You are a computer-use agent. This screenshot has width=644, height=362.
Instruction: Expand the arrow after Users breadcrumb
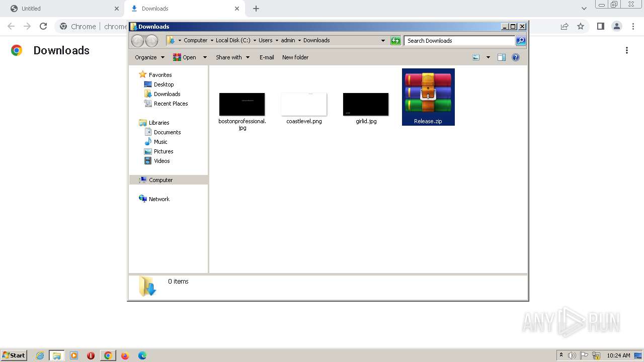coord(277,40)
